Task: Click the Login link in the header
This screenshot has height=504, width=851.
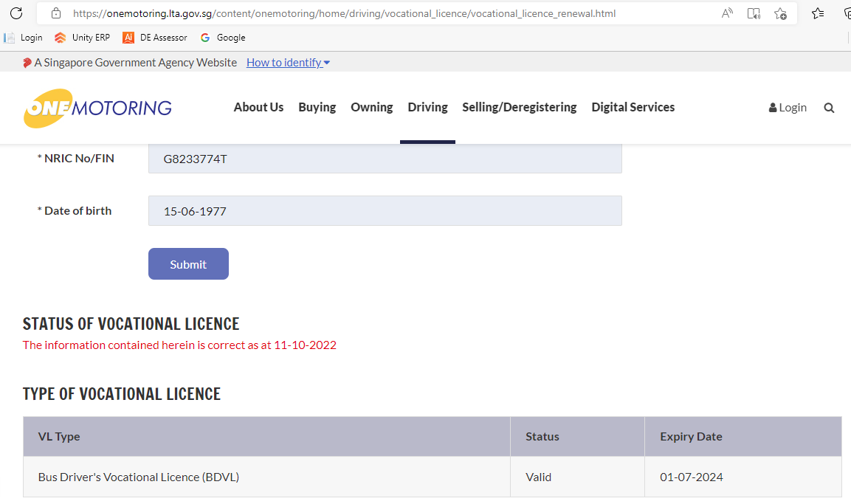Action: tap(788, 108)
